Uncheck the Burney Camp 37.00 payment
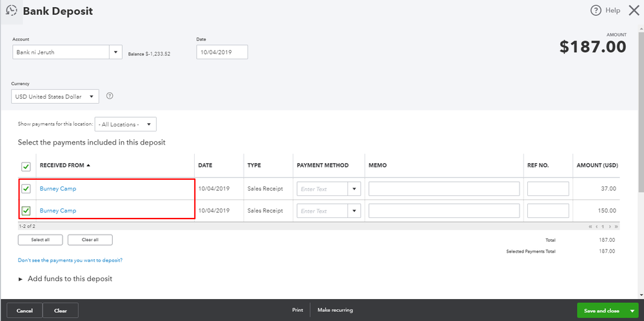This screenshot has height=321, width=644. [x=26, y=189]
